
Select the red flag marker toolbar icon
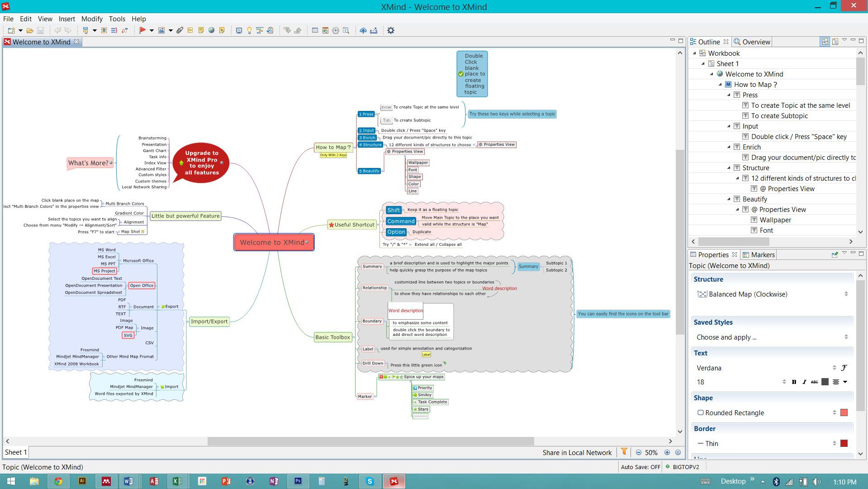[x=142, y=30]
